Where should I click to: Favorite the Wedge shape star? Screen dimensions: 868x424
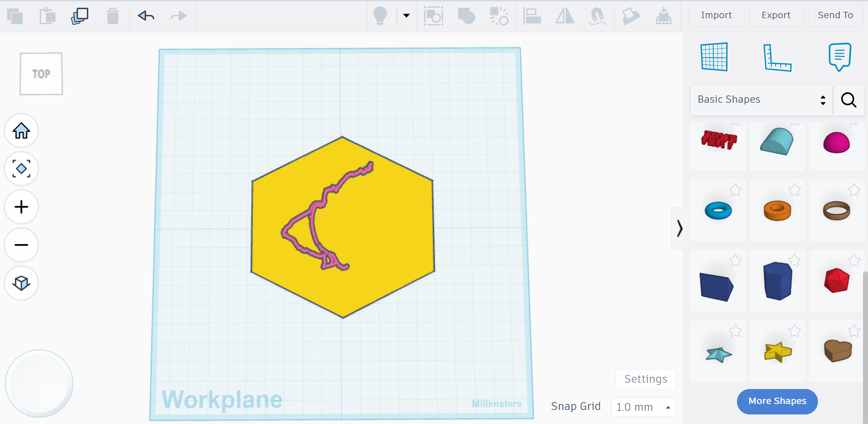(736, 260)
